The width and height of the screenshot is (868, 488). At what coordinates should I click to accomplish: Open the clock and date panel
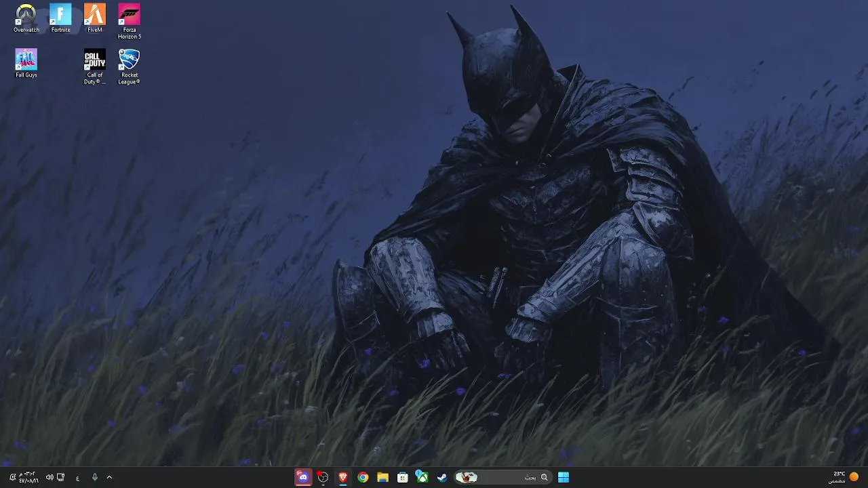[x=28, y=477]
